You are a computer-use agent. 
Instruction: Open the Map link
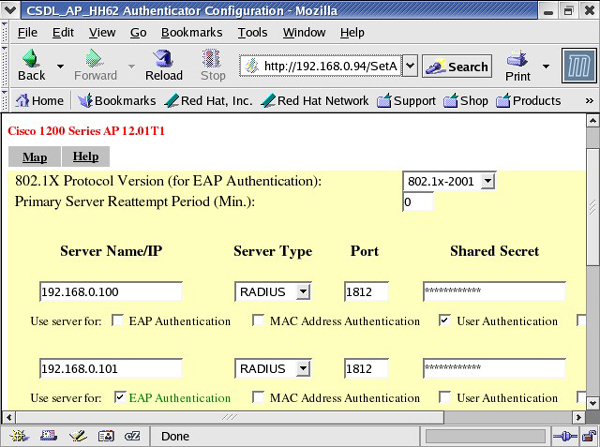(x=35, y=157)
